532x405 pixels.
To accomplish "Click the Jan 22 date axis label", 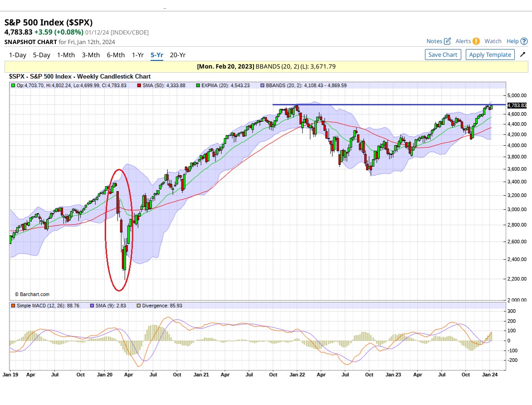I will [x=297, y=375].
